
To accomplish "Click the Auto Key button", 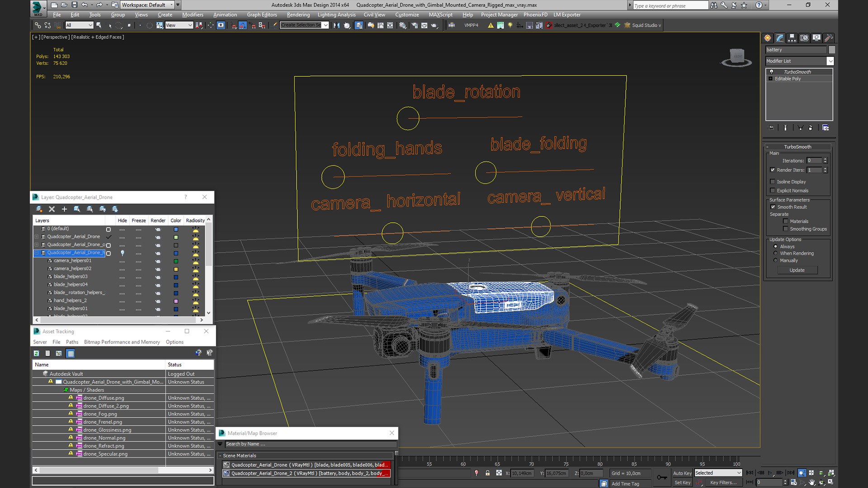I will point(682,473).
